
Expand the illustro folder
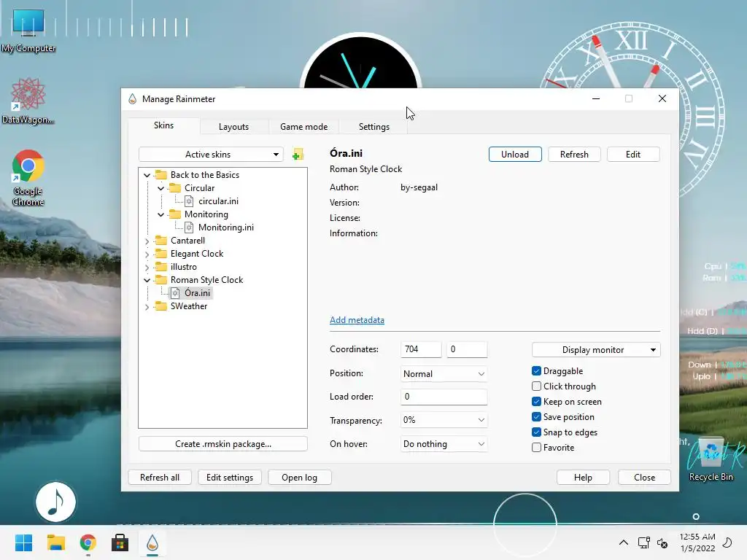tap(147, 267)
